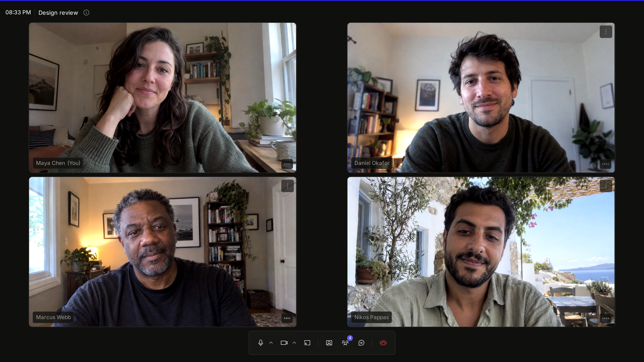Select the Nikos Pappas name label
644x362 pixels.
[371, 317]
